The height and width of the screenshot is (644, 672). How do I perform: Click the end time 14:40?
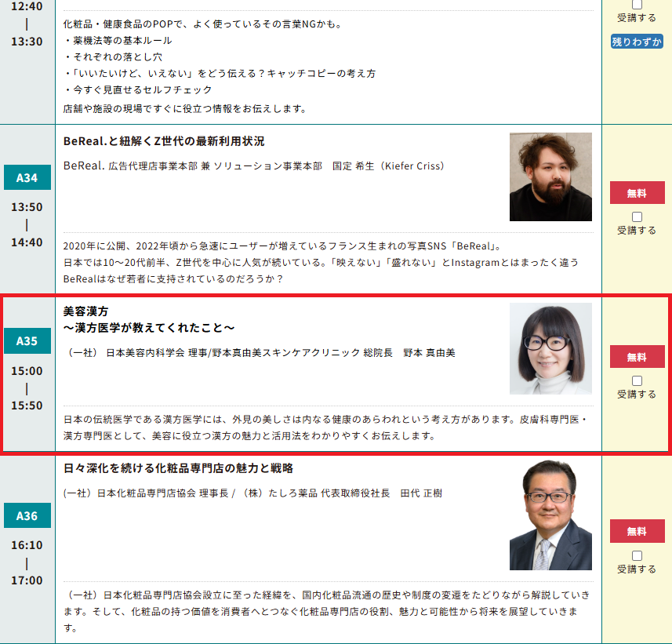coord(27,242)
